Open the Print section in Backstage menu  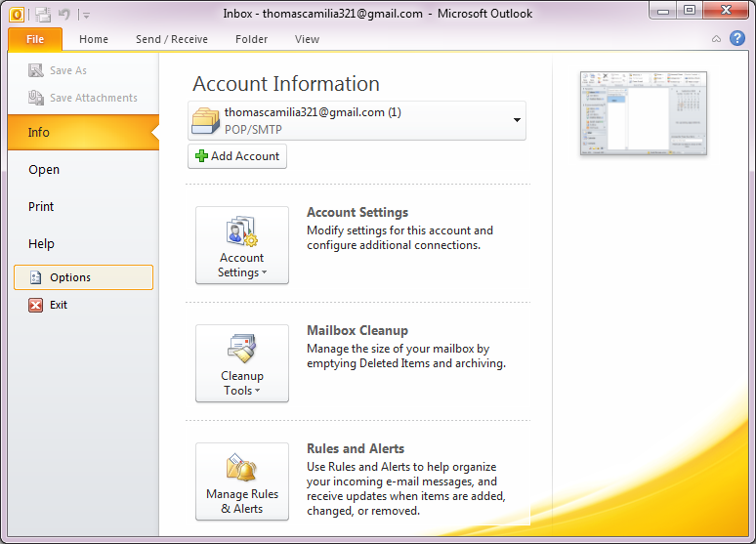click(x=41, y=207)
